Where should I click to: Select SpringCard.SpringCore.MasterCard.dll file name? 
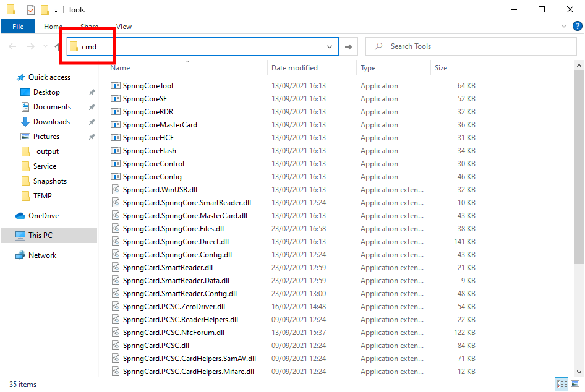tap(185, 216)
